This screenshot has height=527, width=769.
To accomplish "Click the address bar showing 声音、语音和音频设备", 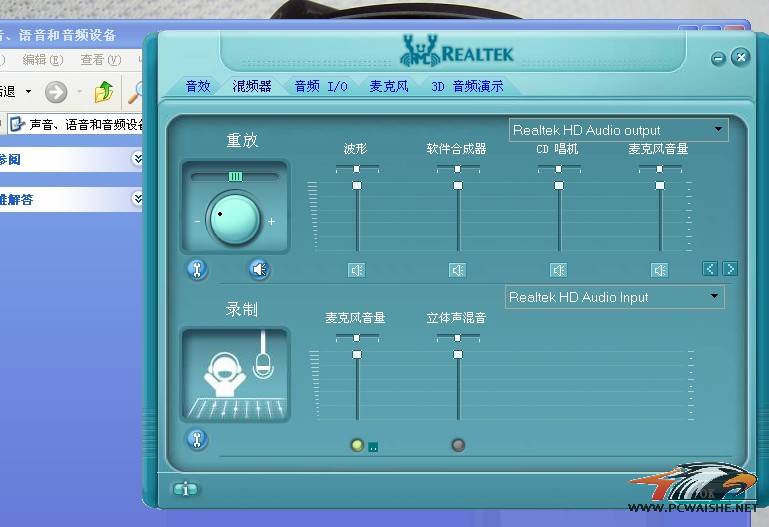I will [76, 125].
